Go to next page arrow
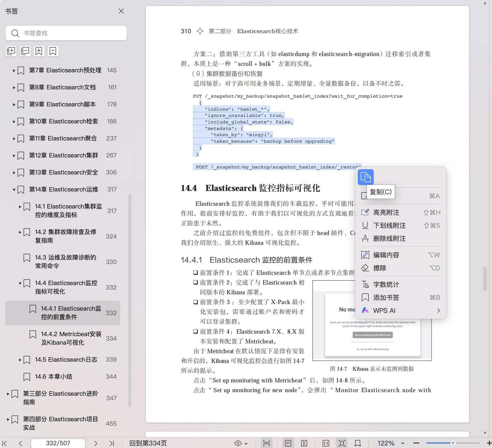The width and height of the screenshot is (492, 448). (x=95, y=443)
